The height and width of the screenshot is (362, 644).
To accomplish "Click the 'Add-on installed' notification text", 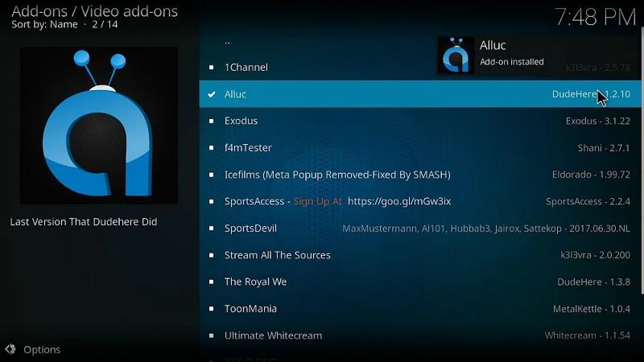I will tap(512, 62).
